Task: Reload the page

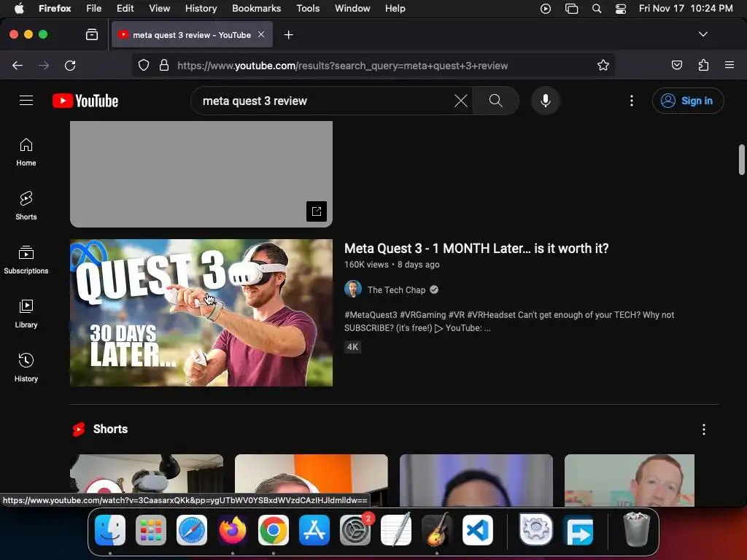Action: click(x=70, y=65)
